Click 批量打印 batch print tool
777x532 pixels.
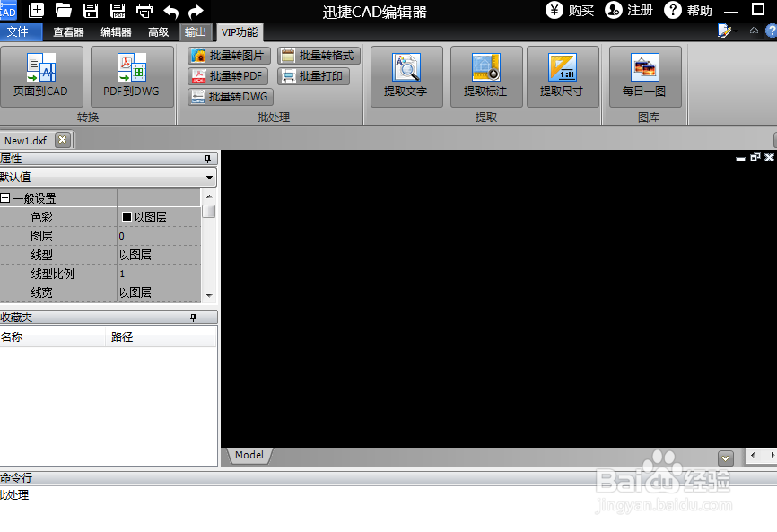click(314, 76)
